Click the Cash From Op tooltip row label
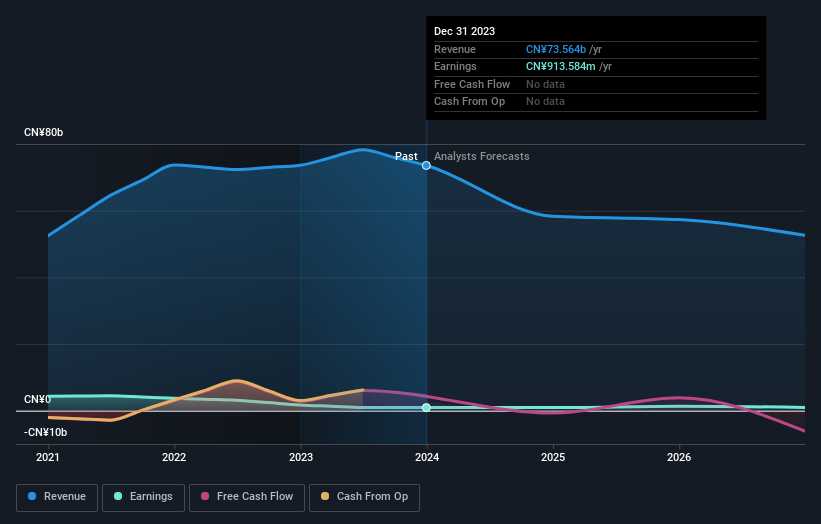The height and width of the screenshot is (524, 821). [469, 102]
